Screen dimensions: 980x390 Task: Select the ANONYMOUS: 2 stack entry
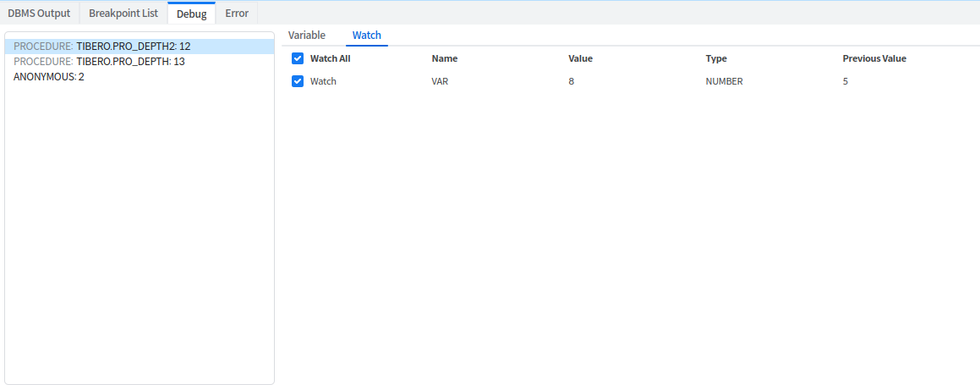[x=48, y=77]
